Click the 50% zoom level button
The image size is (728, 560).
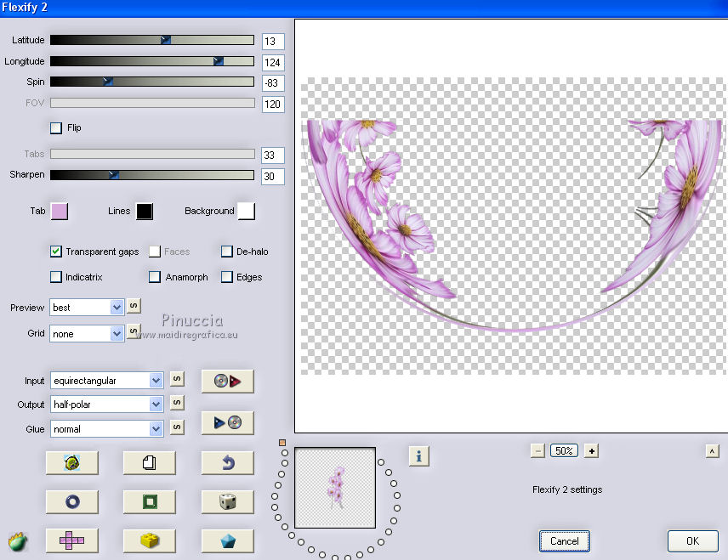(x=564, y=451)
